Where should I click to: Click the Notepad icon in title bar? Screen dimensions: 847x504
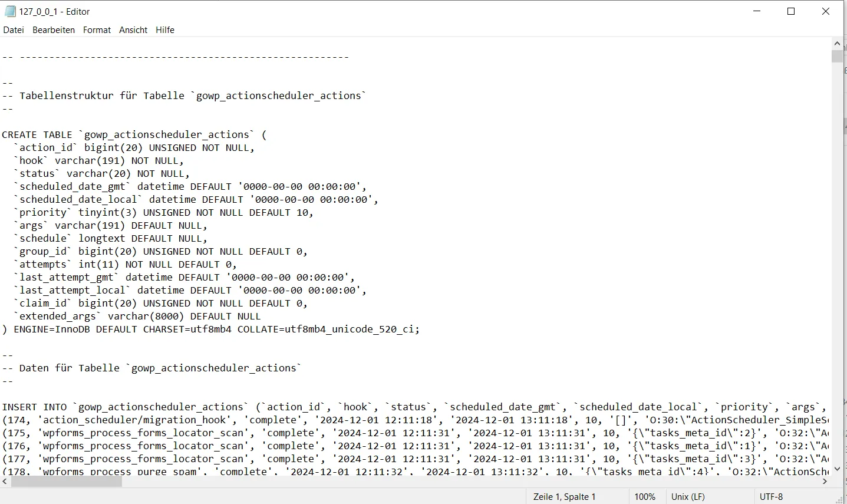pyautogui.click(x=10, y=11)
